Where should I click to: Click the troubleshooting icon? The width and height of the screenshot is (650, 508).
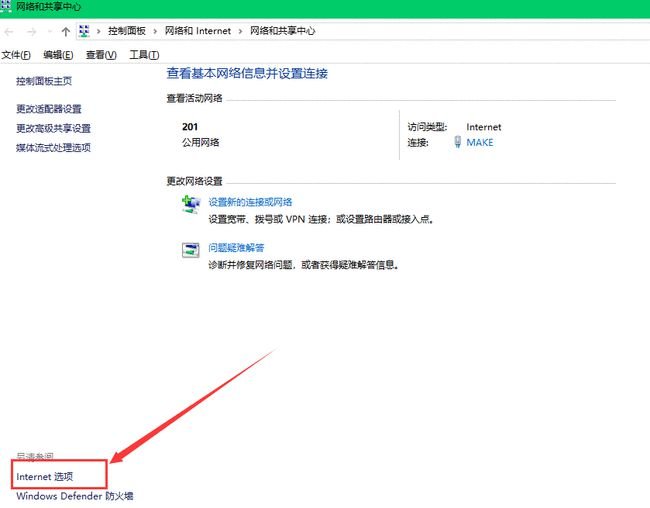point(190,250)
